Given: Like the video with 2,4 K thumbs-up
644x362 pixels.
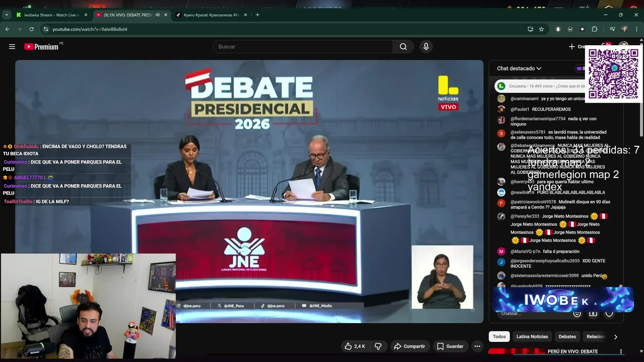Looking at the screenshot, I should (355, 346).
